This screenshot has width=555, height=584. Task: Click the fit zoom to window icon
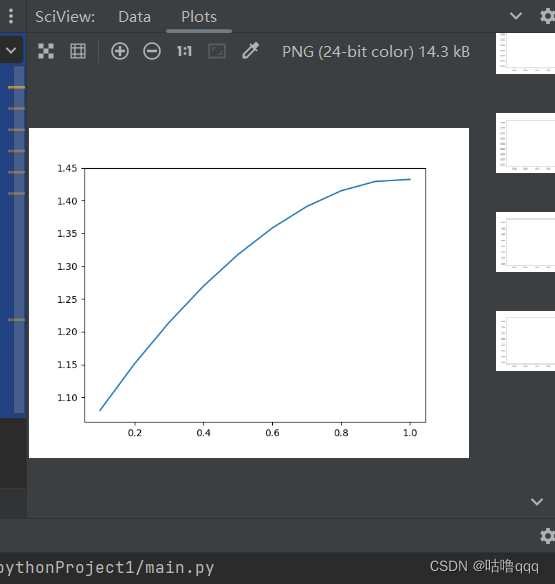217,51
